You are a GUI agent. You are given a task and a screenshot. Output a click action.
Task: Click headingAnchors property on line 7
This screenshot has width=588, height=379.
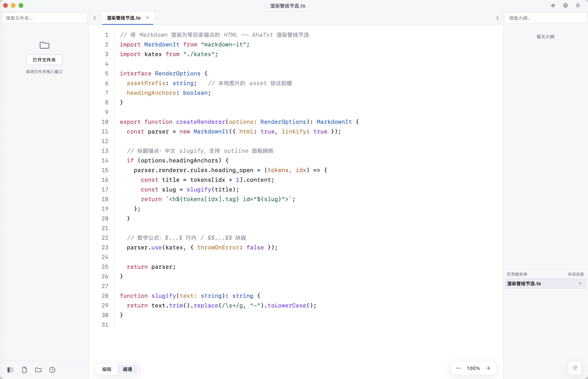coord(151,93)
